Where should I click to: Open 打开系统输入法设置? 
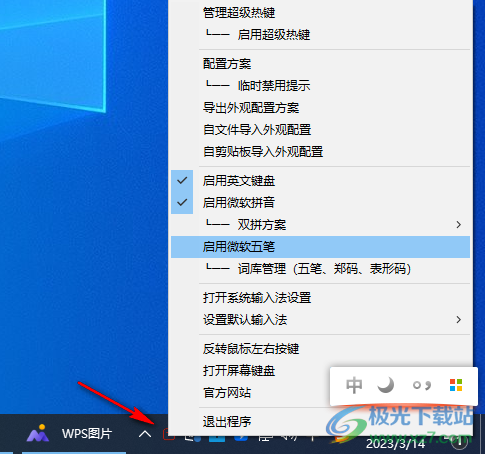[x=320, y=298]
